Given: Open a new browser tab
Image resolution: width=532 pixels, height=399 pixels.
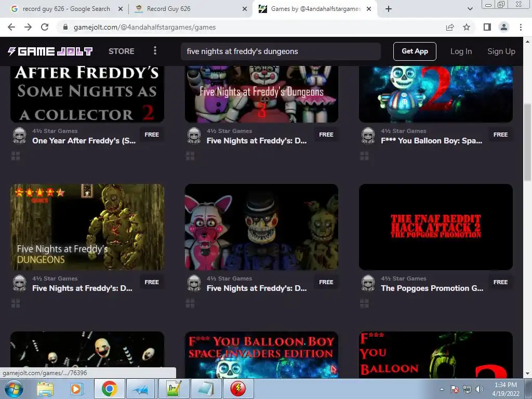Looking at the screenshot, I should pos(389,9).
